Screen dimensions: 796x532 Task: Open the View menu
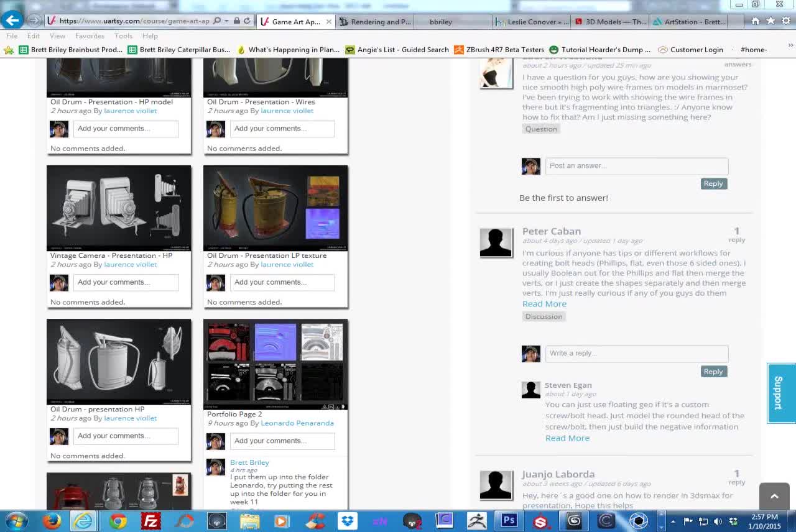click(57, 36)
